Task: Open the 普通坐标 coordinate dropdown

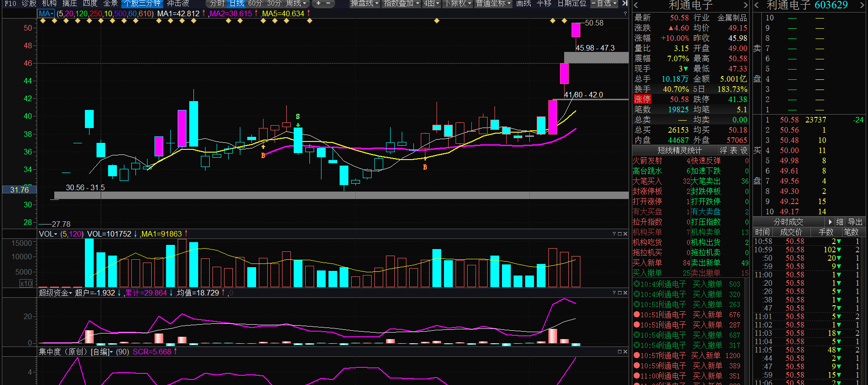Action: tap(494, 3)
